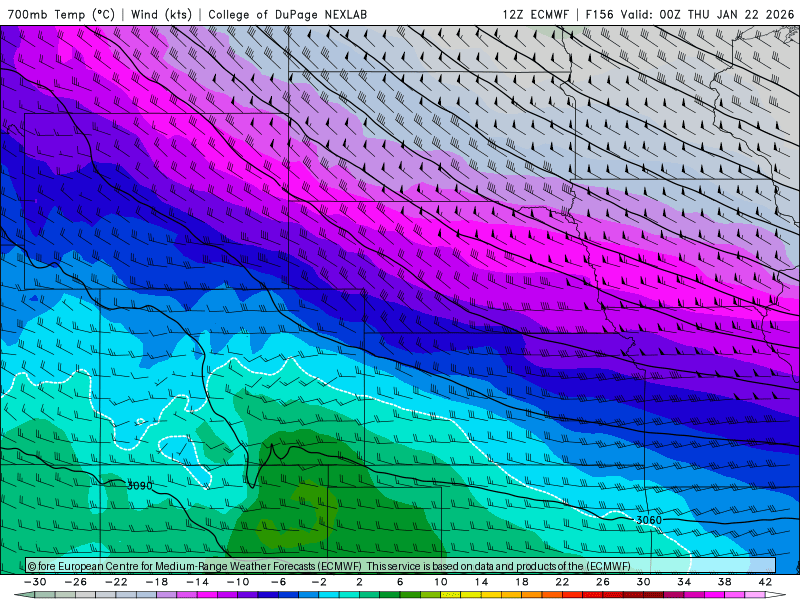Click the red dotted colorbar swatch below 26
The height and width of the screenshot is (600, 800).
click(613, 595)
